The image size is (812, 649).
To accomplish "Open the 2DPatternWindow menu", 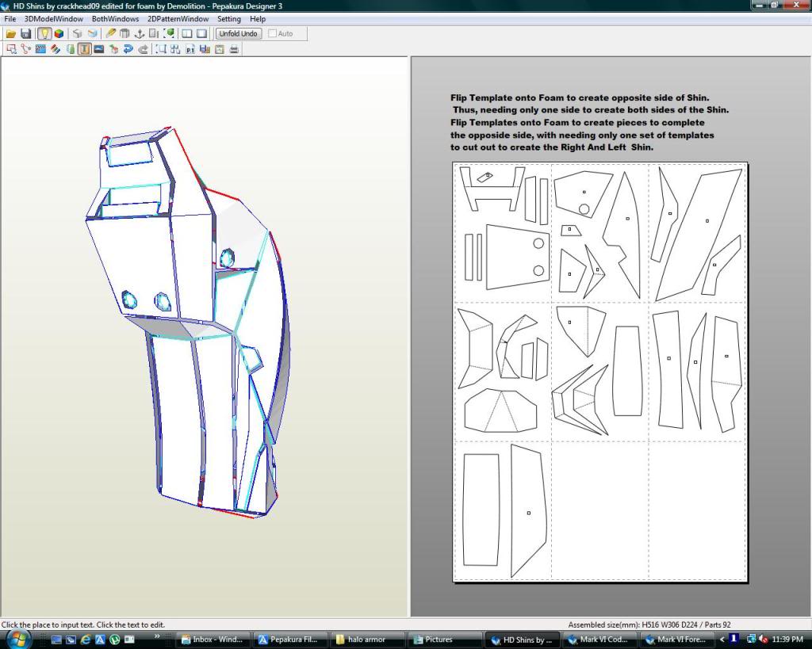I will pos(178,19).
